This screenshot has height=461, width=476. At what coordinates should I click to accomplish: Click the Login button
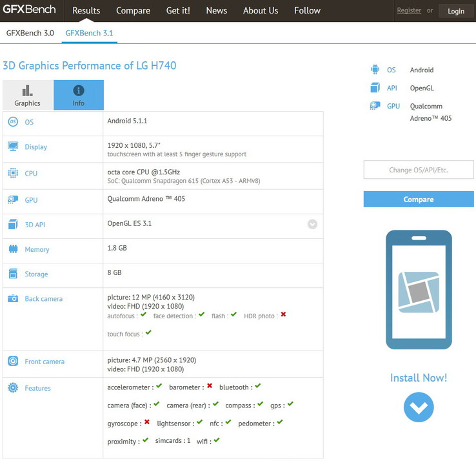pos(456,11)
